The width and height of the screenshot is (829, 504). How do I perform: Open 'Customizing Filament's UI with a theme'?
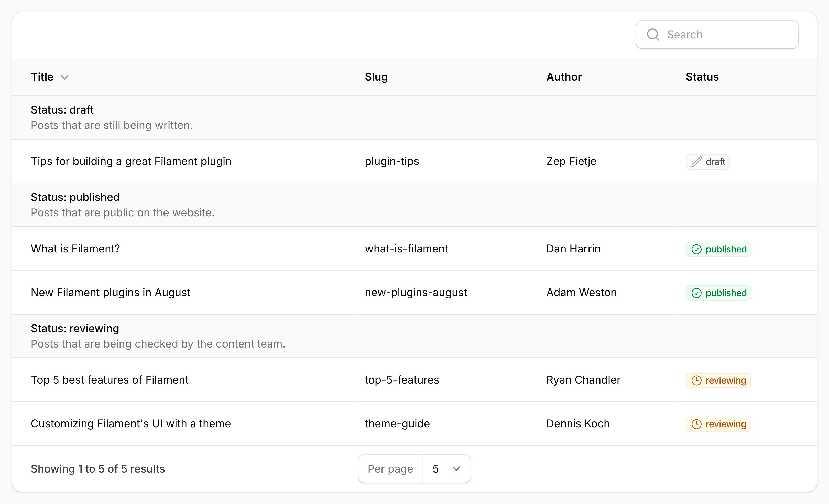[x=131, y=424]
